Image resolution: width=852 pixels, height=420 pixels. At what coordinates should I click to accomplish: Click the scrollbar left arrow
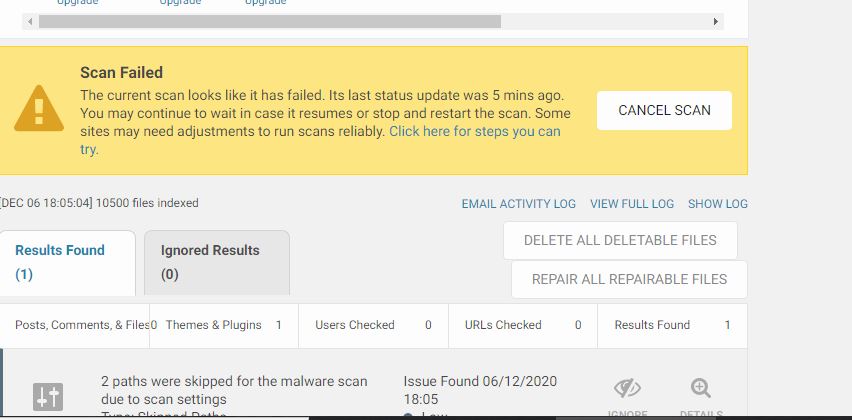click(x=29, y=21)
